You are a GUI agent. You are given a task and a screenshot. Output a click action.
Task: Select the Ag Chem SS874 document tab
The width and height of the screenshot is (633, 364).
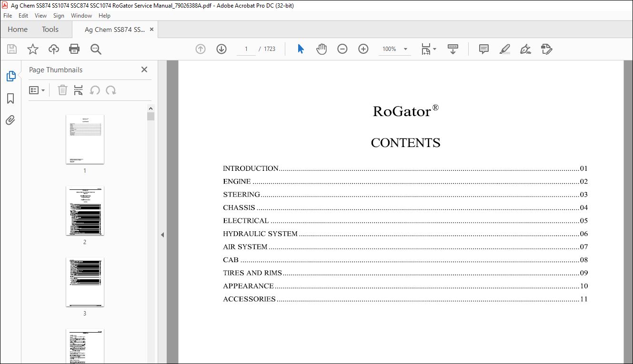115,30
